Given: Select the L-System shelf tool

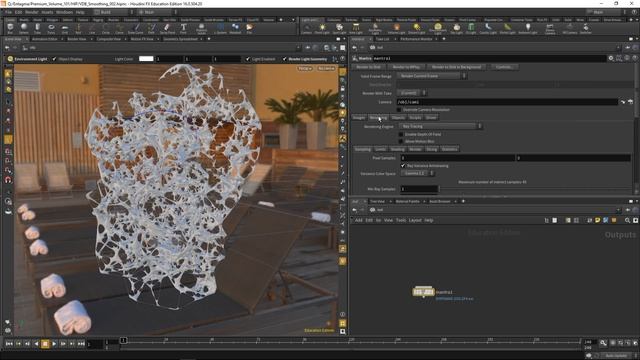Looking at the screenshot, I should click(220, 28).
